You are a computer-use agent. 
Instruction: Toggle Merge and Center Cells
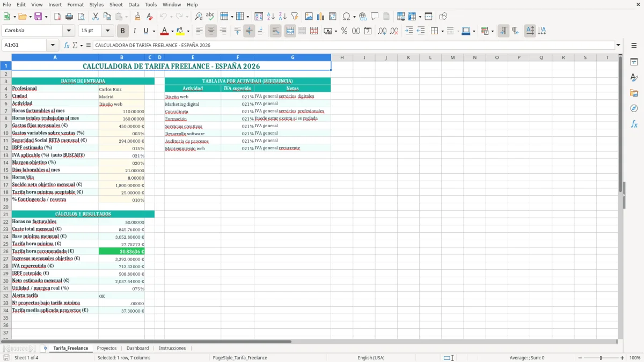tap(290, 31)
